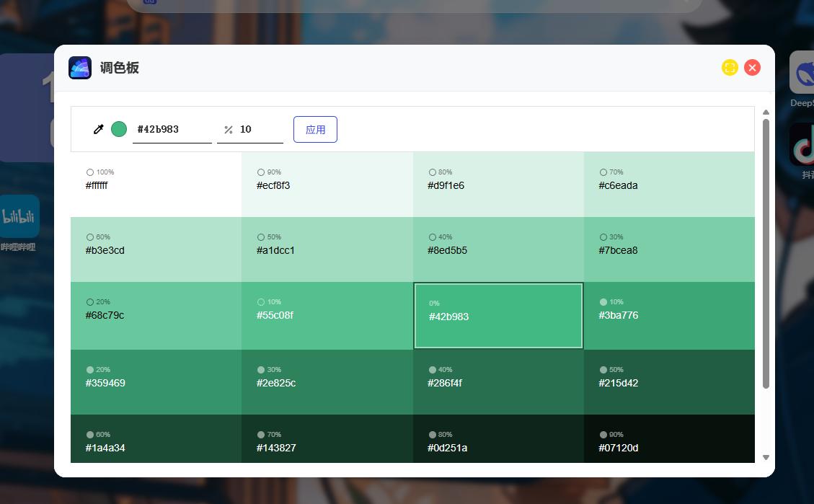Image resolution: width=814 pixels, height=504 pixels.
Task: Select the #c6eada 70% tint swatch
Action: coord(669,185)
